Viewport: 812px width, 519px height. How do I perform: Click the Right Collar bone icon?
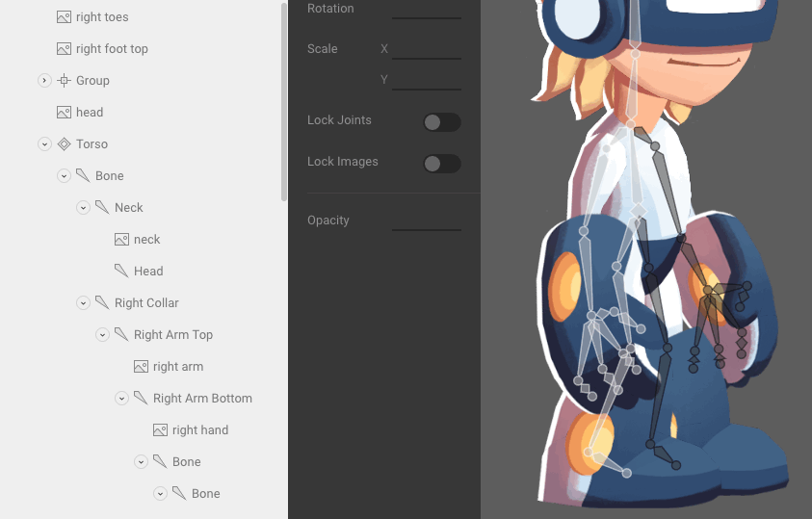[102, 302]
